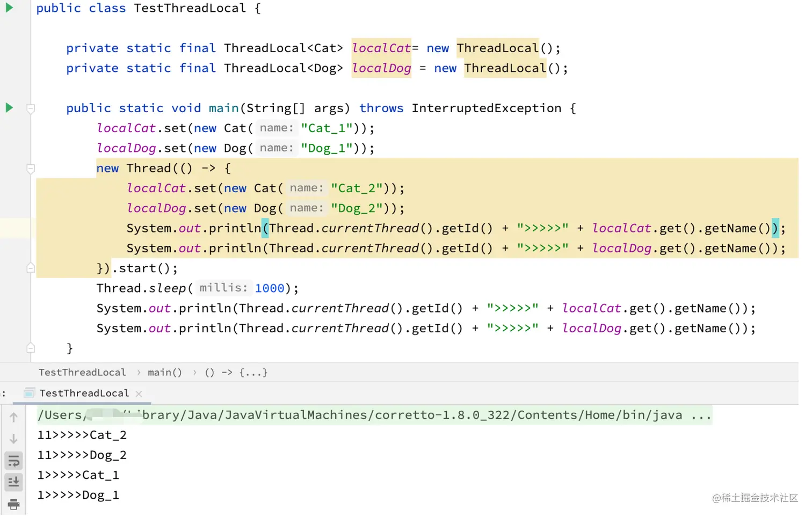Close the TestThreadLocal run tab

point(139,394)
